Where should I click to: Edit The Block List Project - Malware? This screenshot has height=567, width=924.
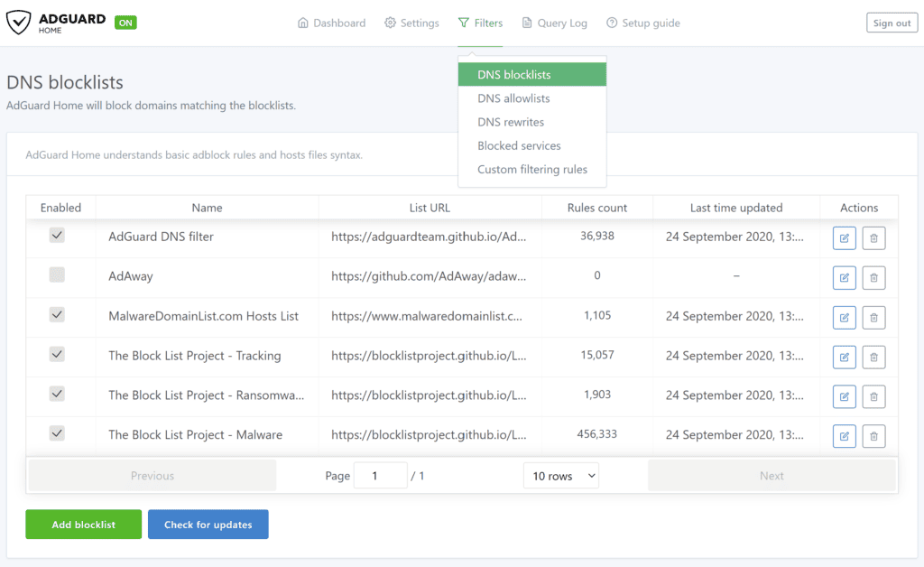pos(844,436)
